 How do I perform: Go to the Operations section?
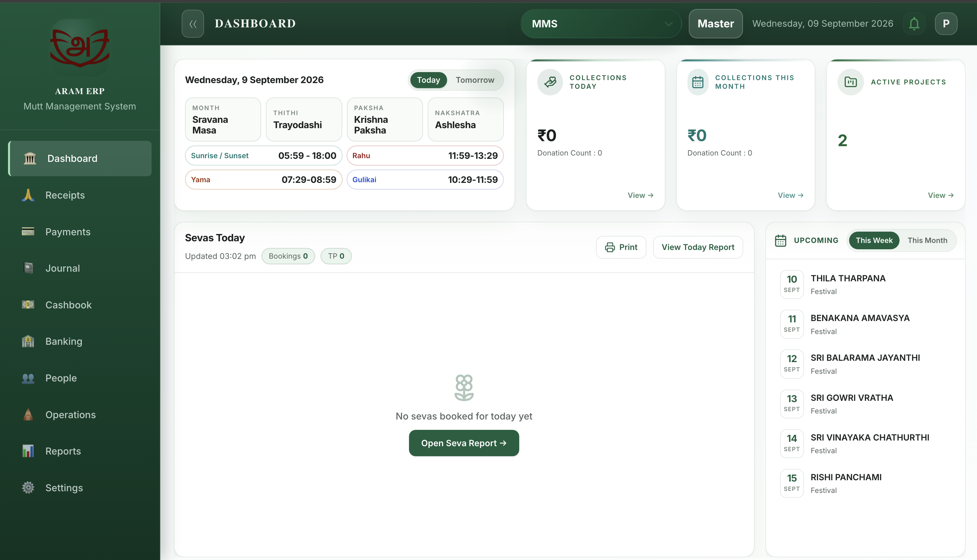[x=80, y=414]
